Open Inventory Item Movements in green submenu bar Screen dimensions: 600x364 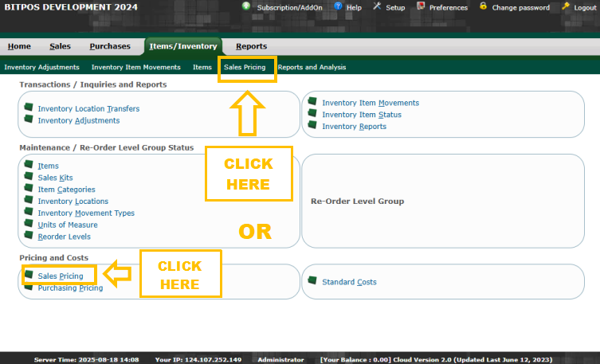135,67
